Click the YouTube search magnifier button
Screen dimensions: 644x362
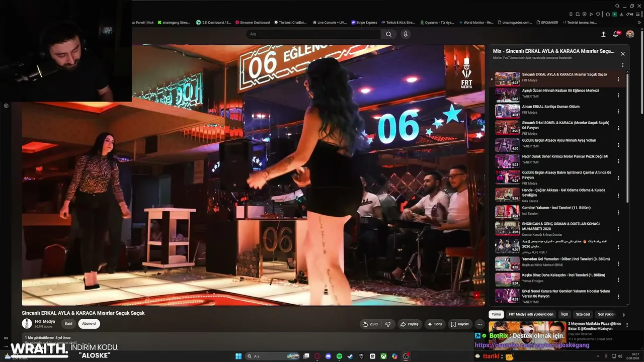(388, 34)
